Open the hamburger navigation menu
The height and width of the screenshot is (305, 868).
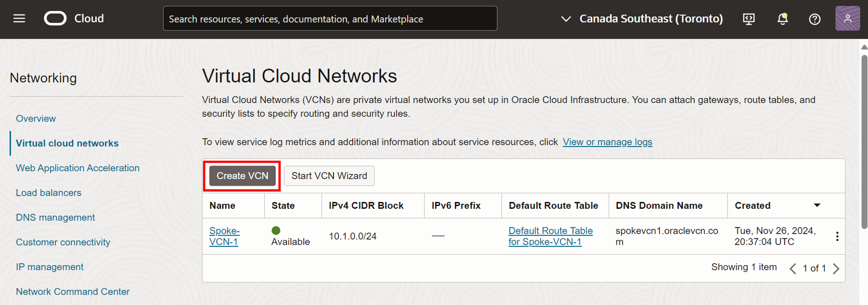coord(19,19)
